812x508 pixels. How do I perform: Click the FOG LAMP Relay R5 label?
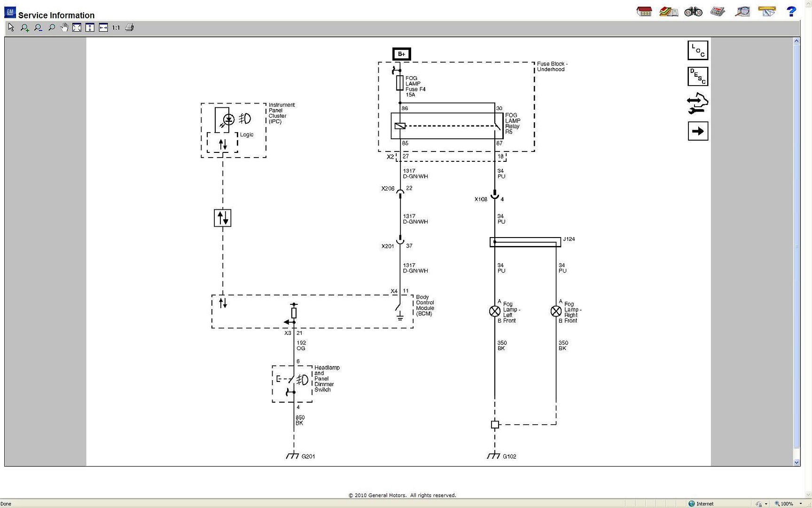click(513, 124)
